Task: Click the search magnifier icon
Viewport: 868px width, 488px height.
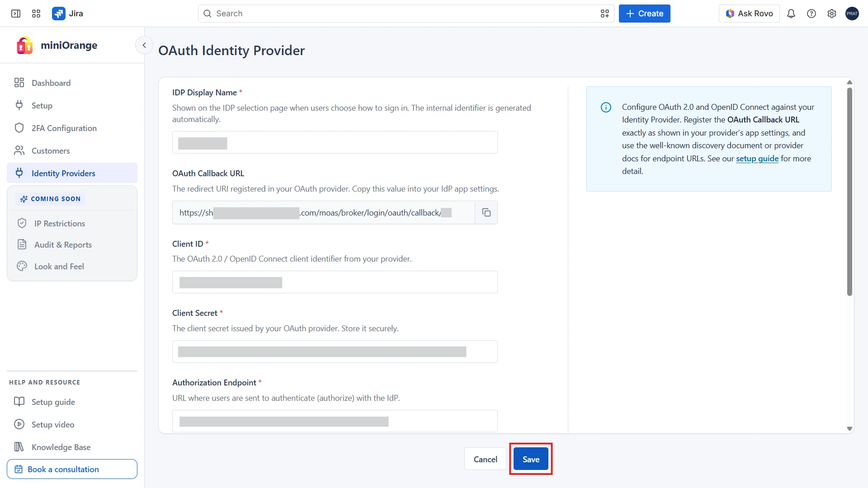Action: (x=208, y=14)
